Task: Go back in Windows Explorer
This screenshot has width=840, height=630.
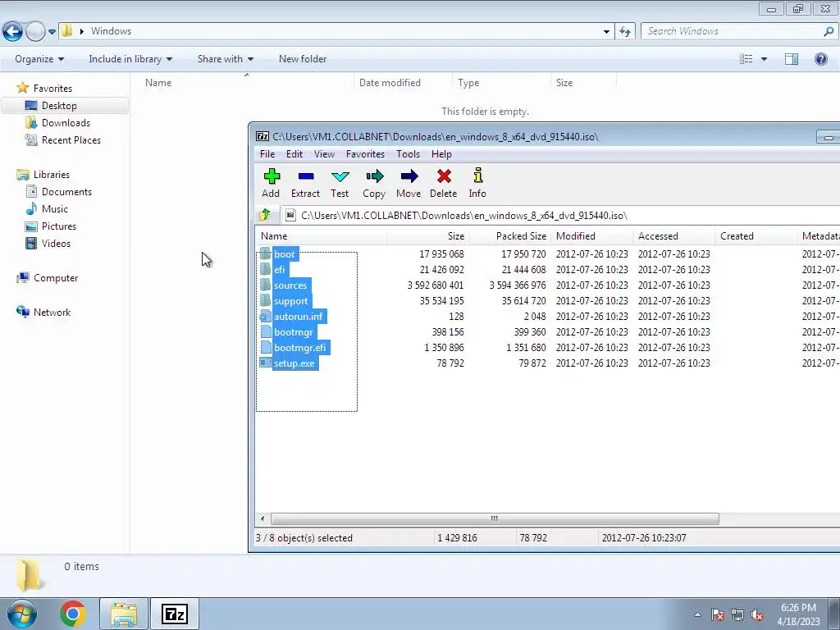Action: click(x=13, y=32)
